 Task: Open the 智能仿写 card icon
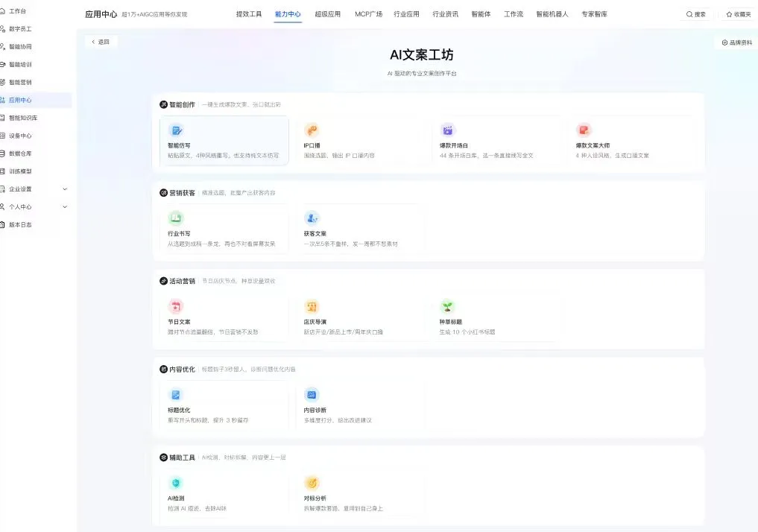pos(176,130)
